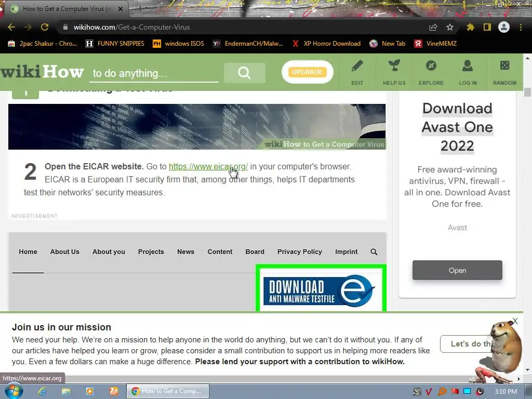The height and width of the screenshot is (399, 532).
Task: Open the extensions puzzle icon
Action: click(470, 27)
